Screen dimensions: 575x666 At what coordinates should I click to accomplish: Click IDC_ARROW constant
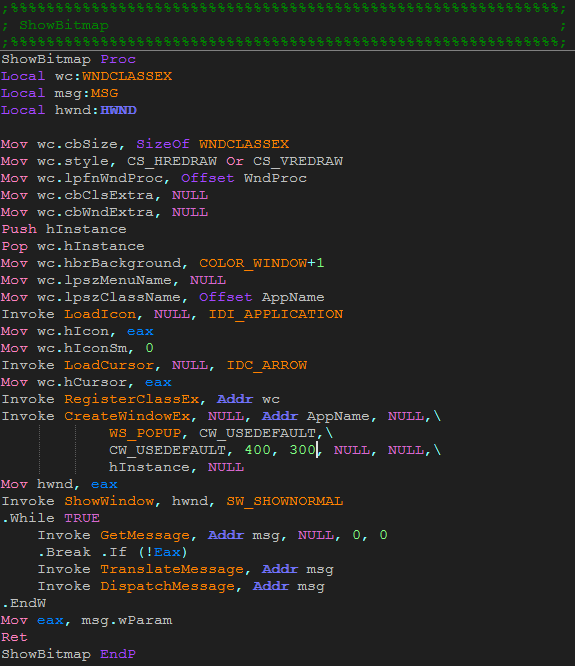point(267,365)
